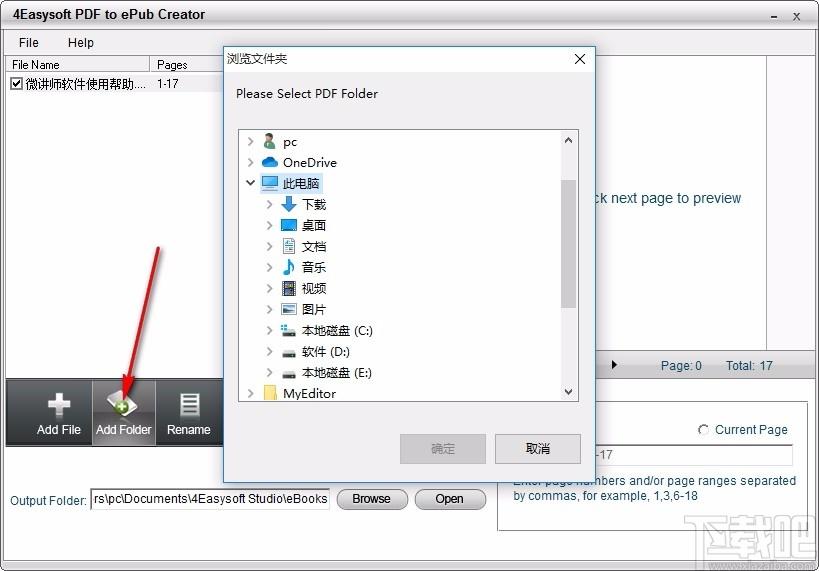Collapse the 此电脑 tree node
This screenshot has height=571, width=819.
(x=251, y=183)
